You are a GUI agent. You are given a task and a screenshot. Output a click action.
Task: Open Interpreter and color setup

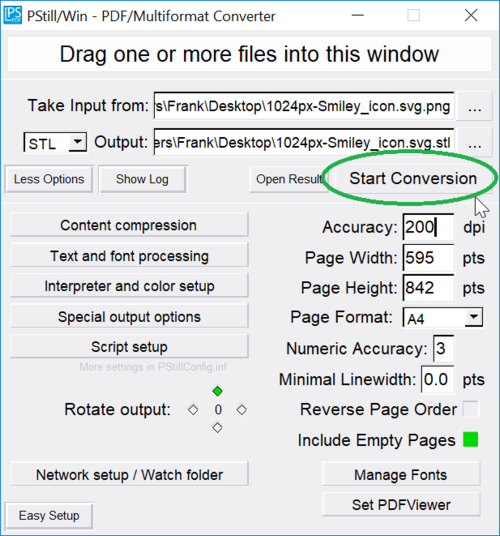tap(129, 286)
